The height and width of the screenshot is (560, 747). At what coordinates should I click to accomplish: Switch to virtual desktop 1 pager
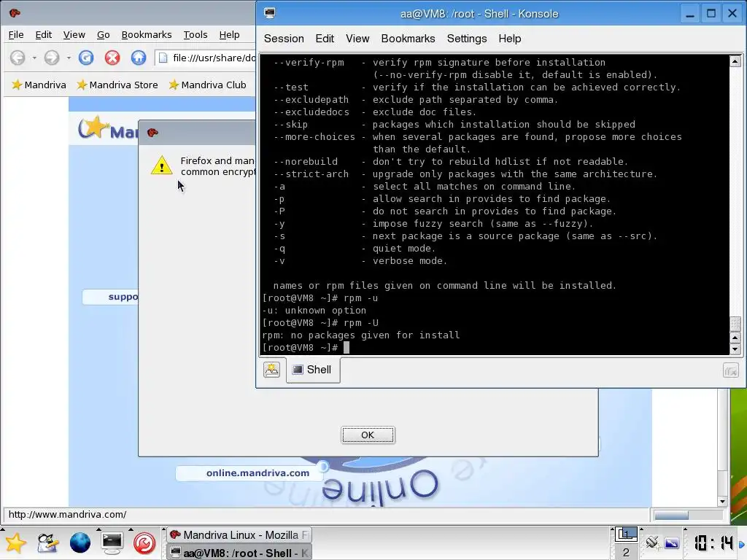pos(626,534)
